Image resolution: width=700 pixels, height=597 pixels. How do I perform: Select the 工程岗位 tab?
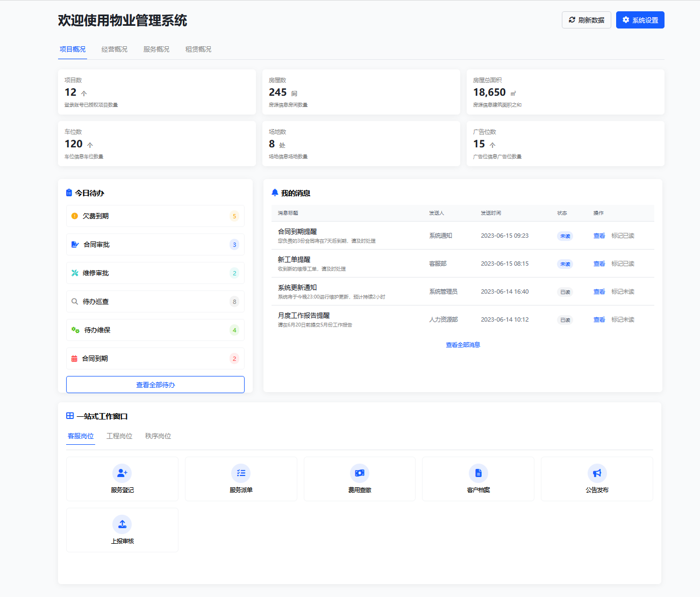tap(119, 436)
